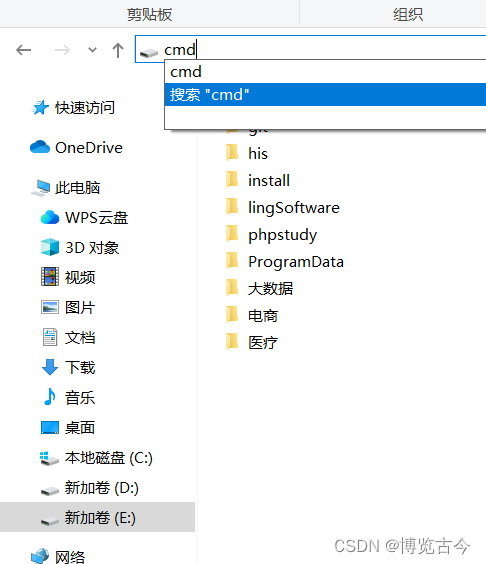Click the WPS云盘 cloud icon
486x564 pixels.
50,217
